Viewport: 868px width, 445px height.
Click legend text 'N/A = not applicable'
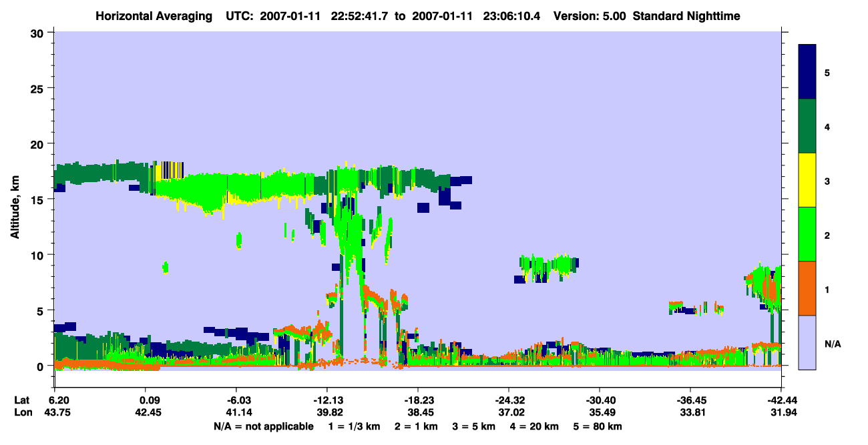pos(263,426)
